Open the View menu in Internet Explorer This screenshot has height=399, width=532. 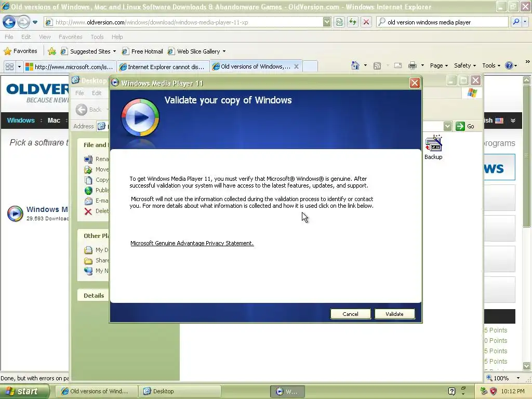(45, 37)
